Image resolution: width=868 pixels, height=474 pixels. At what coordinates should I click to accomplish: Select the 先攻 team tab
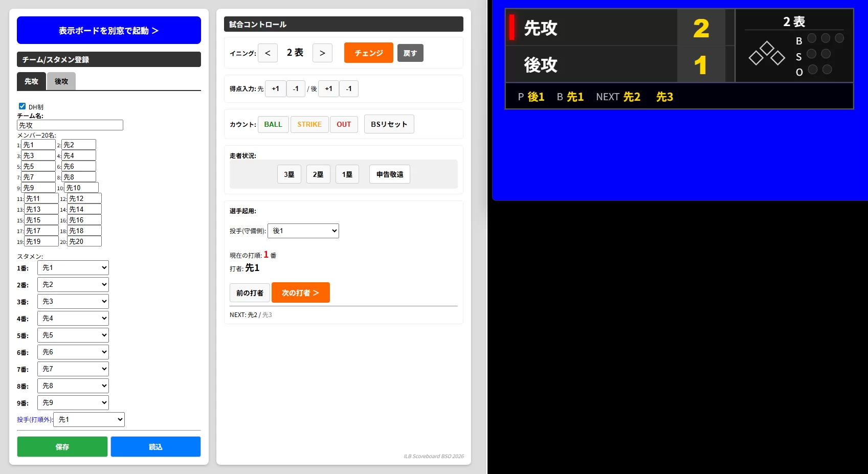click(x=31, y=81)
